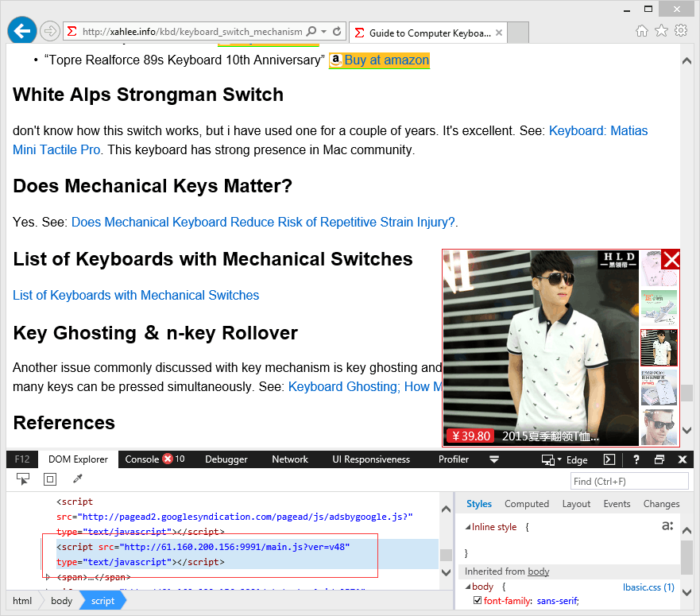The height and width of the screenshot is (616, 700).
Task: Click page scrollbar down arrow
Action: [686, 430]
